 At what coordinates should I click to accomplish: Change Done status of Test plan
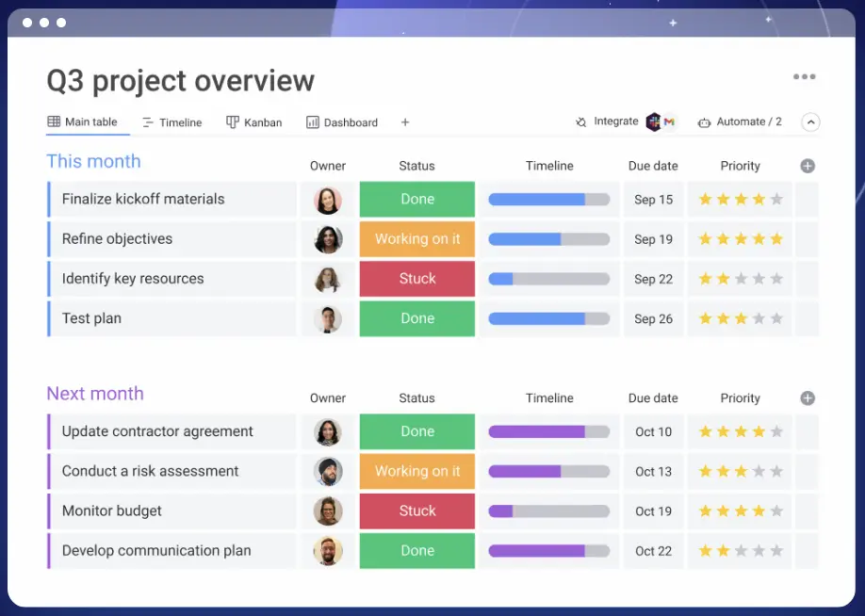pyautogui.click(x=417, y=318)
